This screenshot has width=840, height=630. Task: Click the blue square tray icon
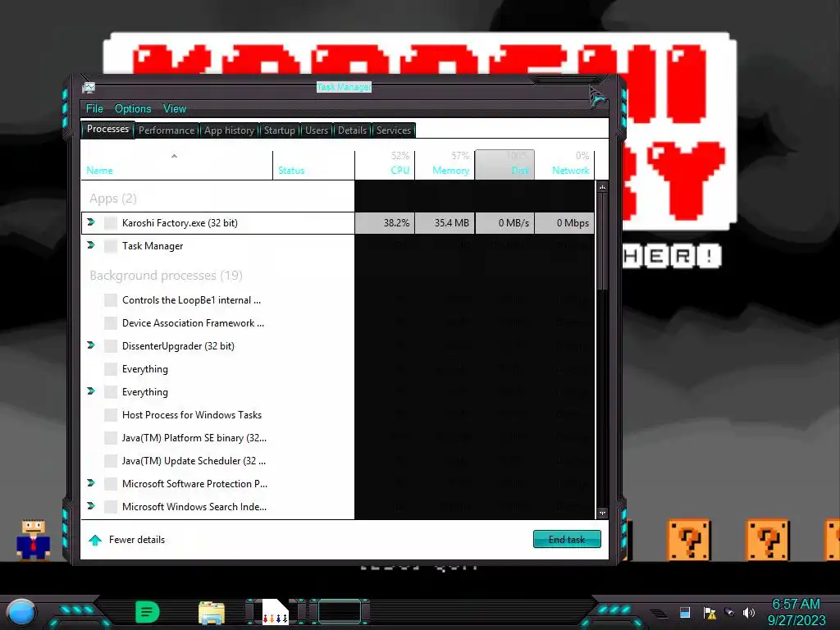pos(685,612)
